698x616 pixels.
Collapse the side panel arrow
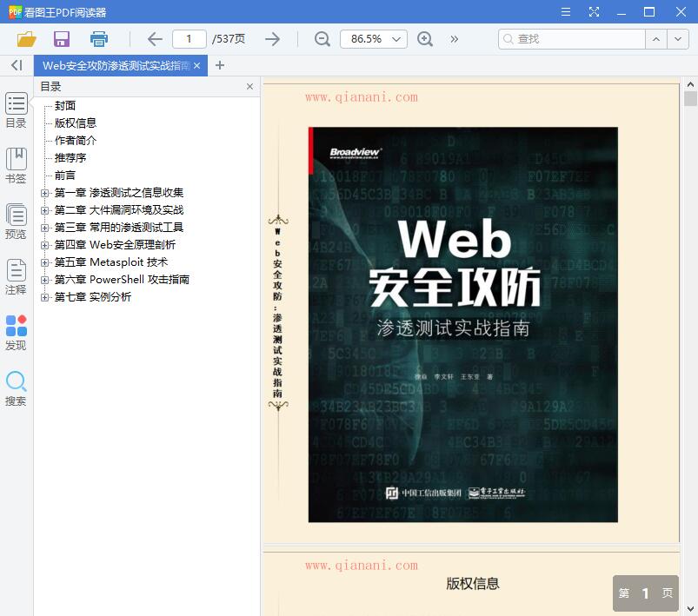coord(17,65)
